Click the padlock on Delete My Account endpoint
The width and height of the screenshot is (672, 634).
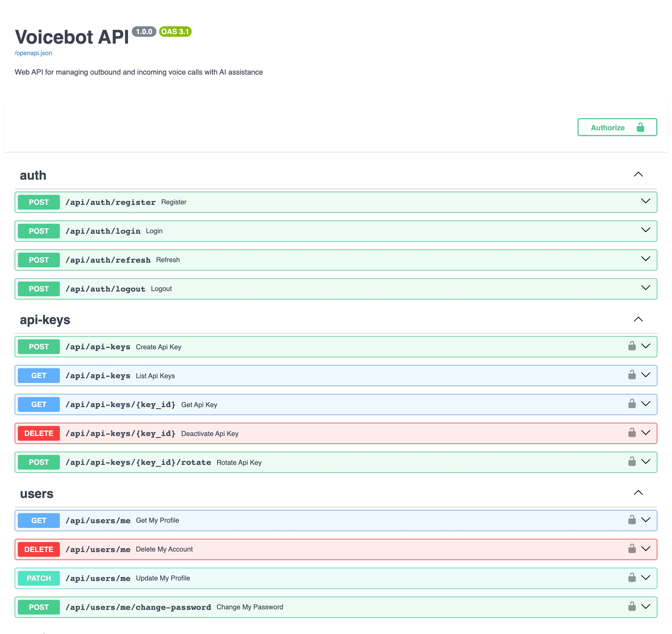click(632, 548)
